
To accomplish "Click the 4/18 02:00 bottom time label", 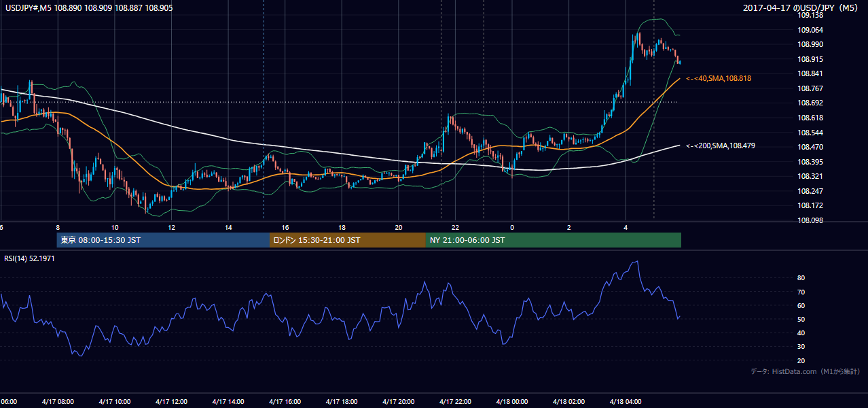I will 568,401.
